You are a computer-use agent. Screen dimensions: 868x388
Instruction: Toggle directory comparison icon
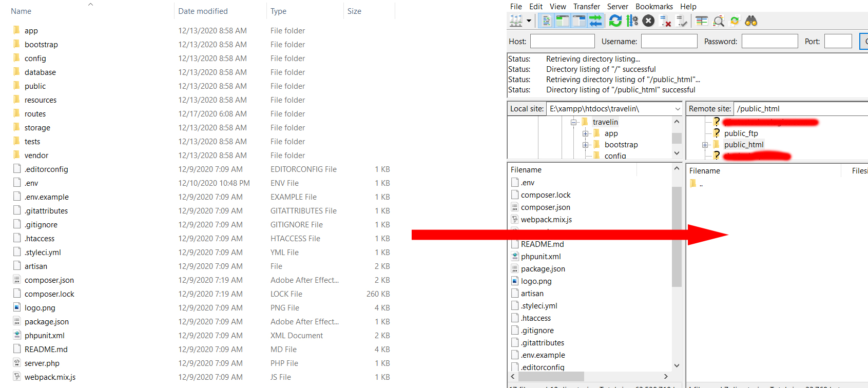[x=719, y=21]
